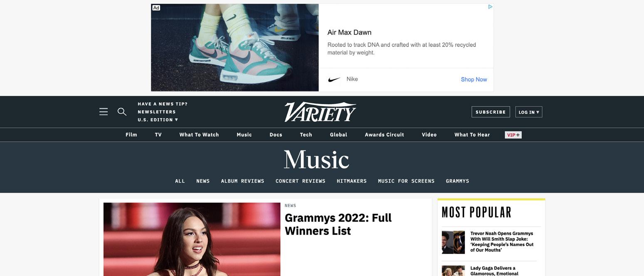The image size is (644, 276).
Task: Open Have a News Tip link
Action: pyautogui.click(x=163, y=104)
